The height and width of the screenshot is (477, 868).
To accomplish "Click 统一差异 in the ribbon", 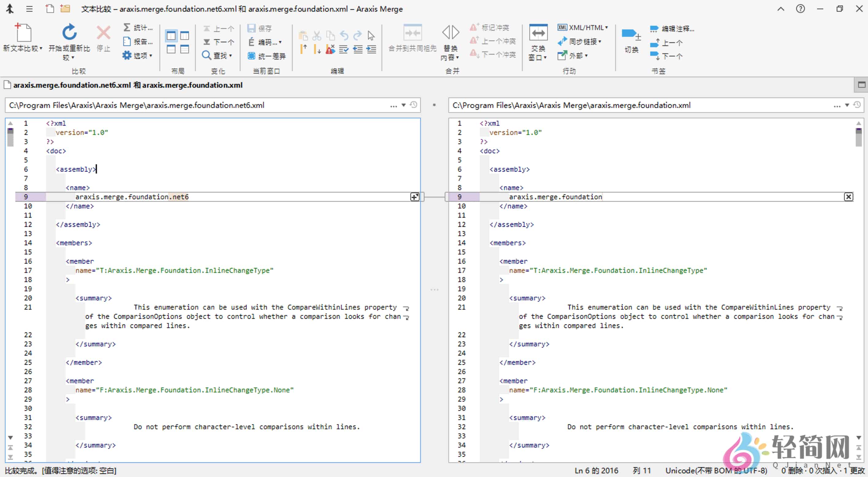I will click(x=267, y=56).
